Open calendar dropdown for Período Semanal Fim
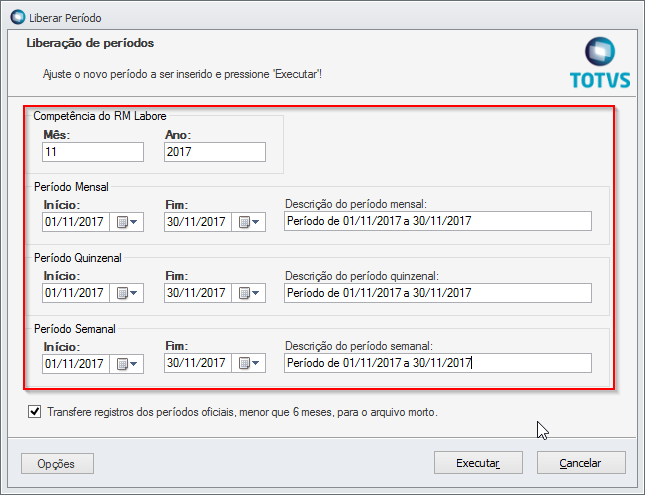645x495 pixels. pyautogui.click(x=249, y=363)
